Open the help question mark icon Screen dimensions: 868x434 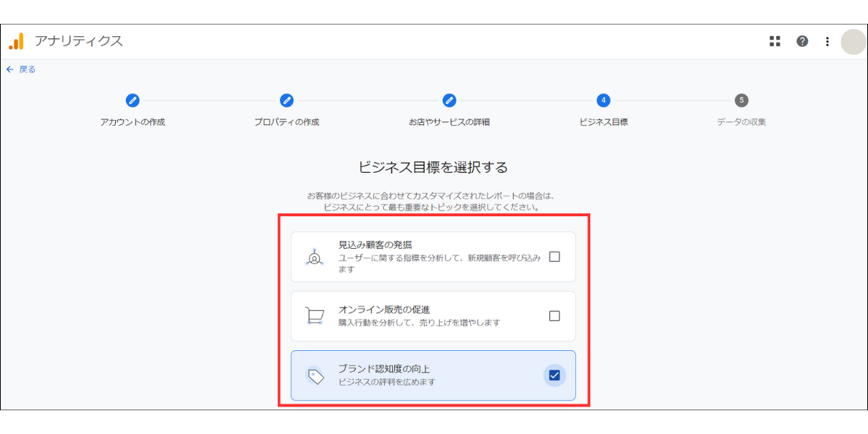(x=802, y=41)
